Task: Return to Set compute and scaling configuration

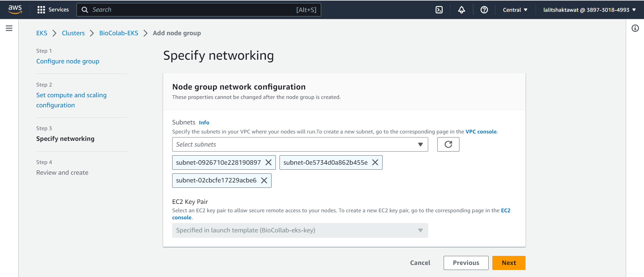Action: (71, 100)
